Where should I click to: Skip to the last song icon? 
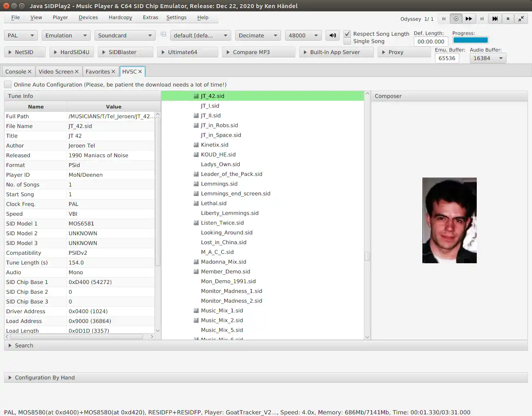[x=495, y=19]
